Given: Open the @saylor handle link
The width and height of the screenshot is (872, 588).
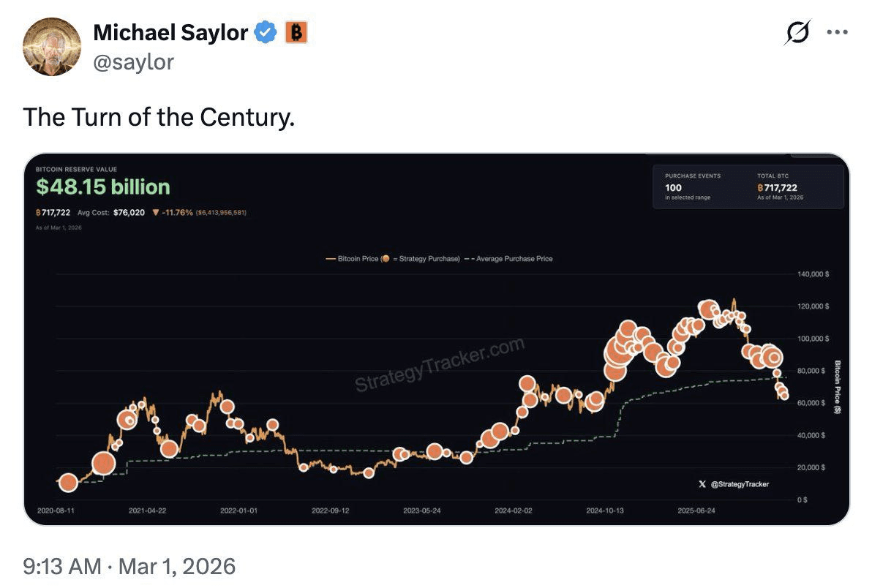Looking at the screenshot, I should pos(134,62).
